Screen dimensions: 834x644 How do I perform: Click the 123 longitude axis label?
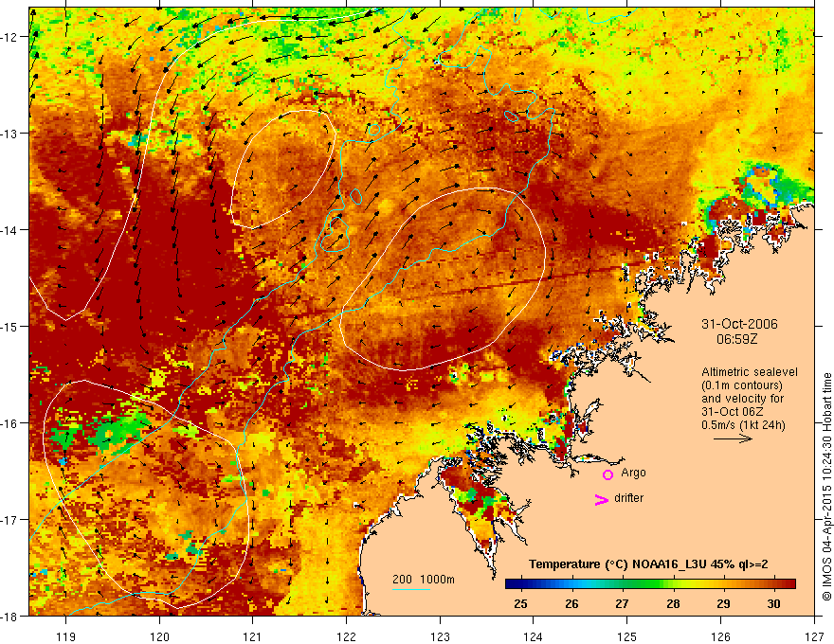pyautogui.click(x=440, y=636)
